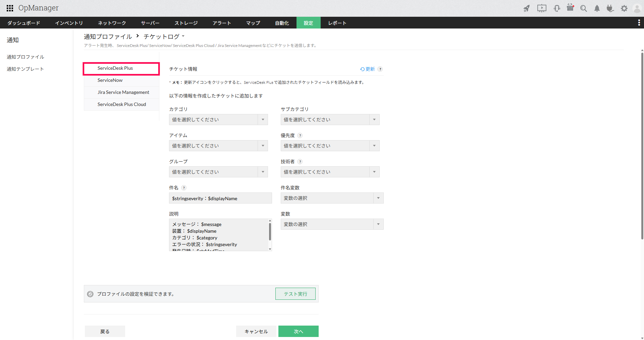Select the ServiceNow tab
This screenshot has width=644, height=340.
[x=121, y=80]
